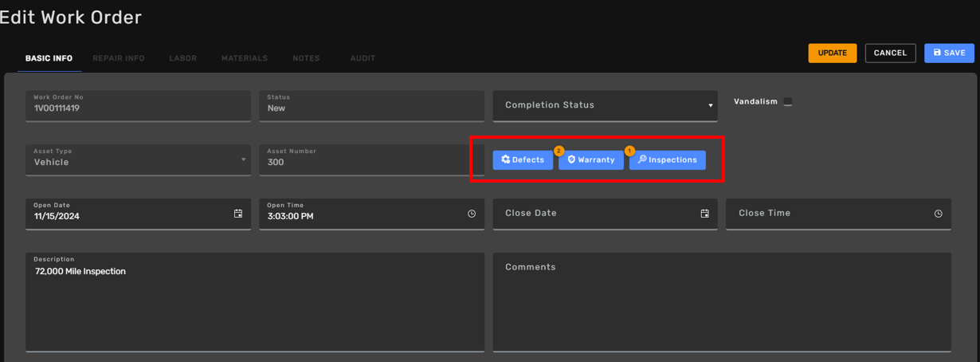The height and width of the screenshot is (362, 980).
Task: Toggle the Vandalism checkbox
Action: tap(788, 102)
